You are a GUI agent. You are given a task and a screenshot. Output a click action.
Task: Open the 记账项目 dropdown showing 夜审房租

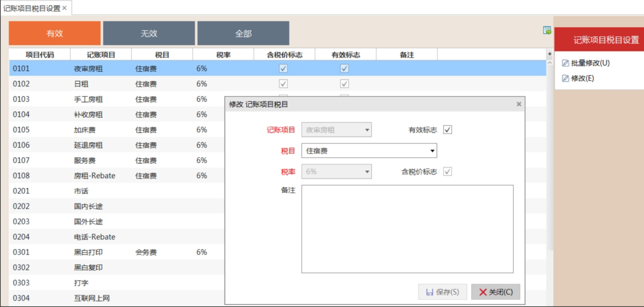pyautogui.click(x=367, y=130)
